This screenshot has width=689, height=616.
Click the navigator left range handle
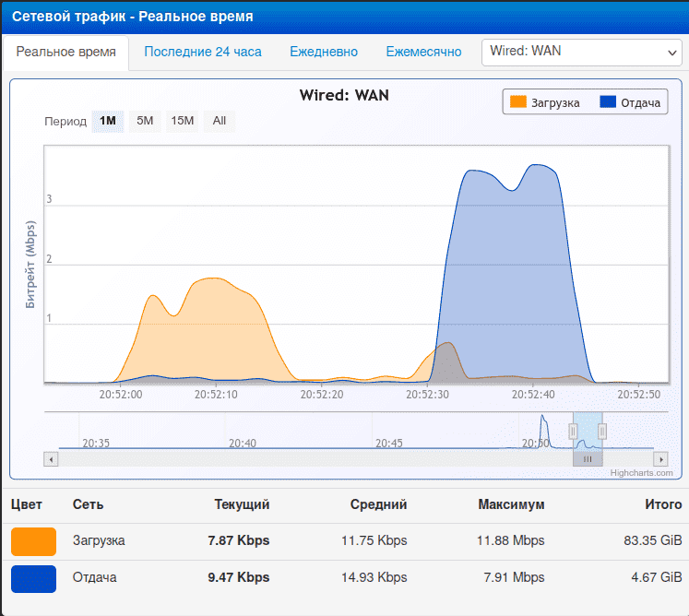pyautogui.click(x=573, y=432)
